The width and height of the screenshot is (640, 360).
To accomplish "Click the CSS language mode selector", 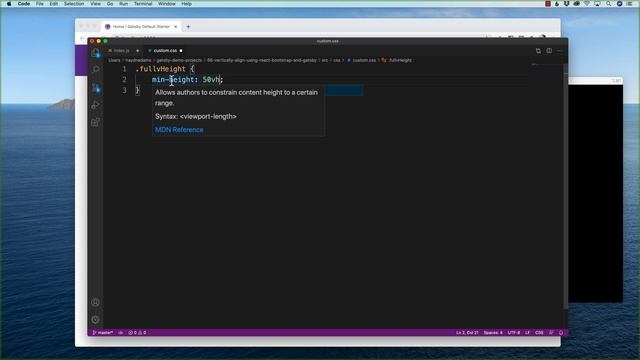I will coord(539,333).
